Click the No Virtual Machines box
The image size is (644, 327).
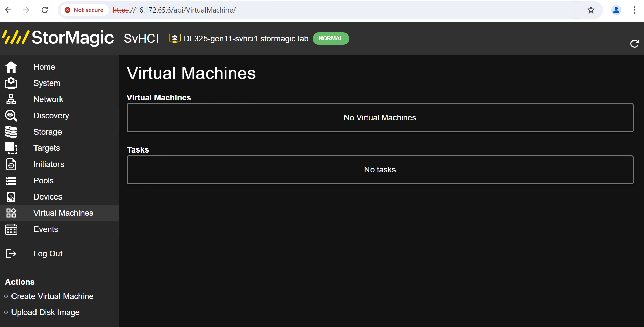pyautogui.click(x=380, y=118)
